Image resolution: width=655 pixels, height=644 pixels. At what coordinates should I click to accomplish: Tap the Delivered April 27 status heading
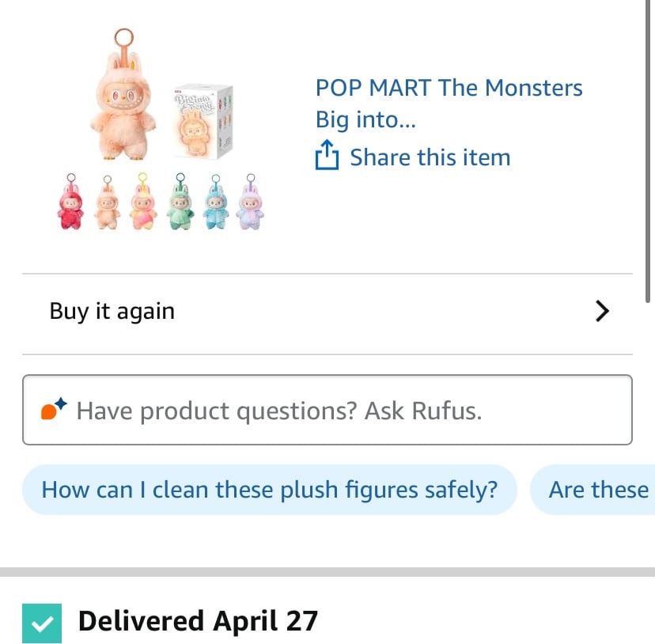click(198, 620)
